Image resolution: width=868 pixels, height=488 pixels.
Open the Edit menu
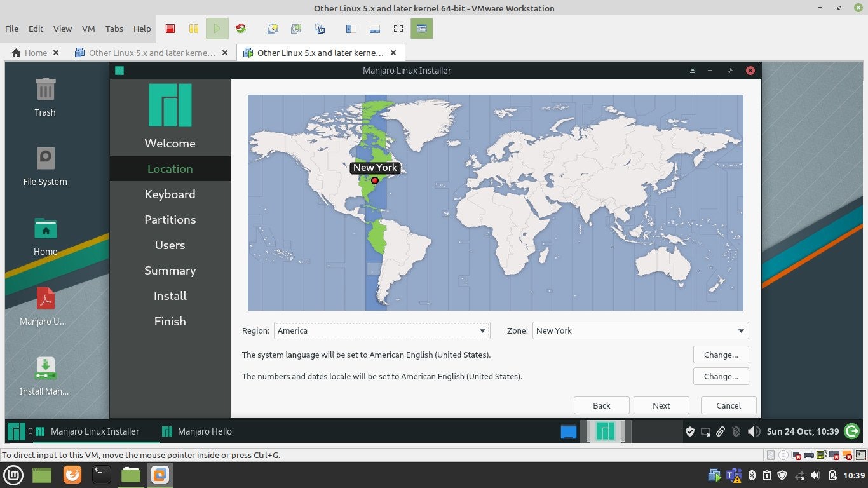[x=36, y=29]
